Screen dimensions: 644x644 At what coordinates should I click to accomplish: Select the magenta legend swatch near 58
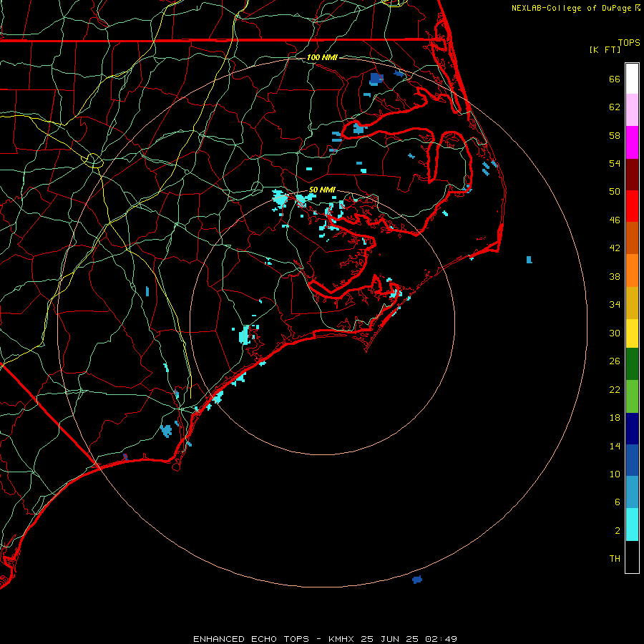click(x=632, y=142)
